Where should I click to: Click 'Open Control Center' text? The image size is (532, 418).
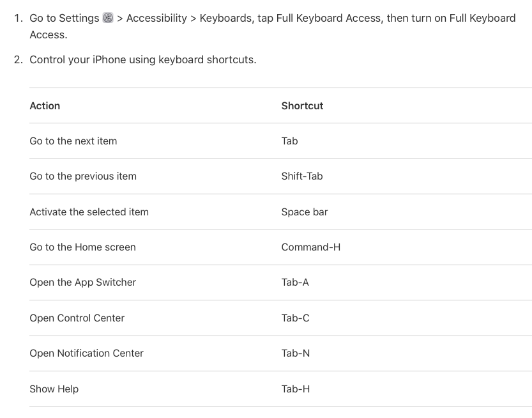point(77,318)
